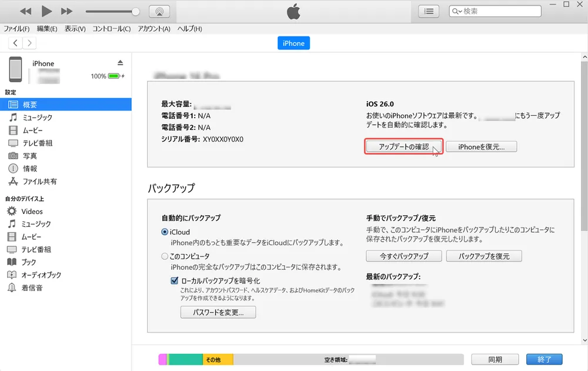Click the テレビ番組 monitor icon under 自分のデバイス上
The width and height of the screenshot is (588, 371).
[x=12, y=249]
